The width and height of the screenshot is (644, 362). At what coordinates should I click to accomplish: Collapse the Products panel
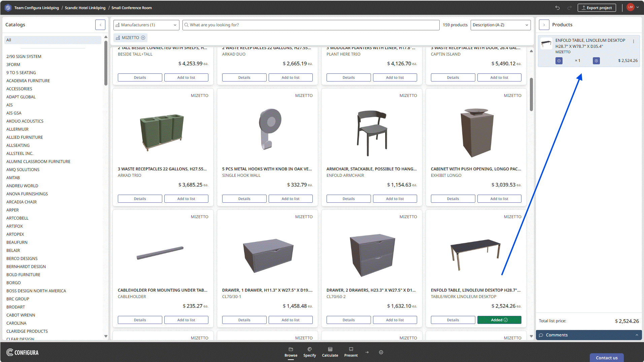pyautogui.click(x=544, y=25)
